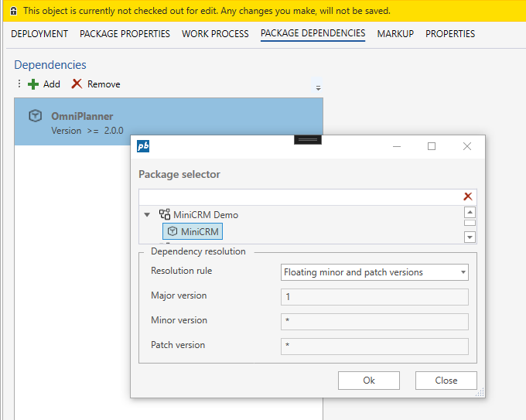Viewport: 526px width, 420px height.
Task: Click the MiniCRM Demo hierarchy icon
Action: pos(164,215)
